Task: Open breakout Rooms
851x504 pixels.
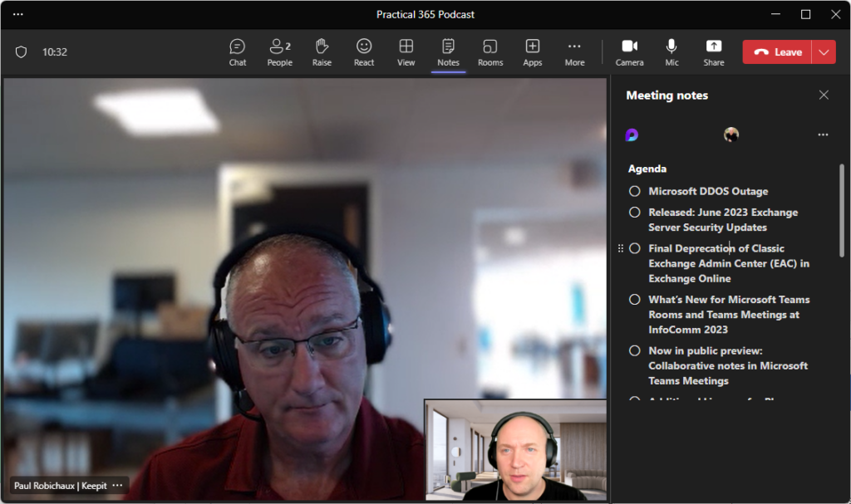Action: (490, 52)
